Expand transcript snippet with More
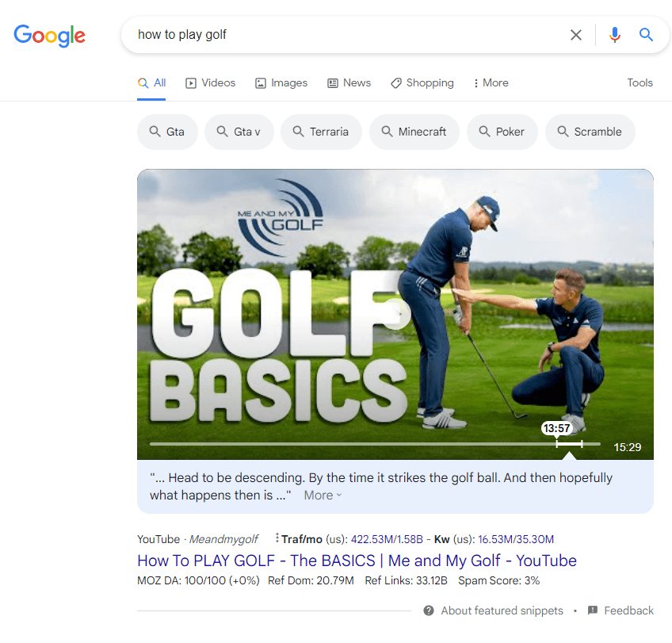The width and height of the screenshot is (672, 643). (x=323, y=496)
